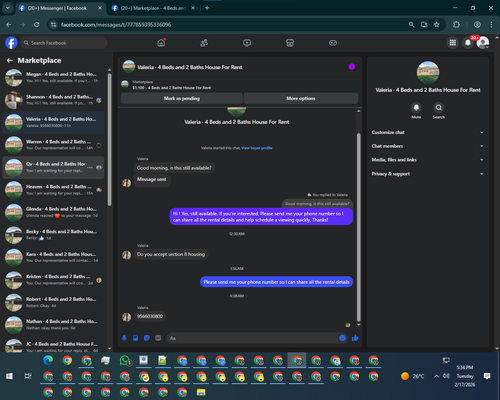This screenshot has height=400, width=500.
Task: Open the account profile picture menu
Action: pyautogui.click(x=483, y=43)
